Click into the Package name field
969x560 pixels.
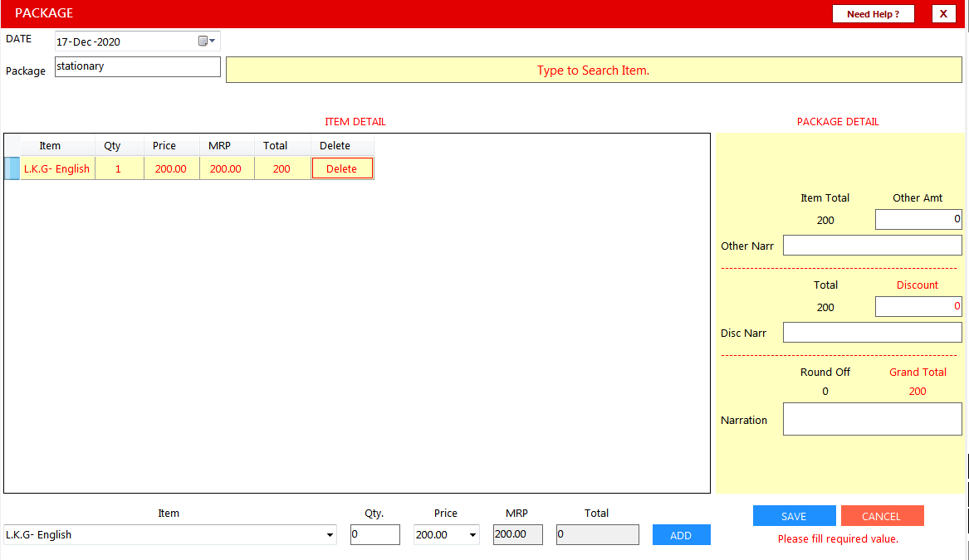point(137,66)
